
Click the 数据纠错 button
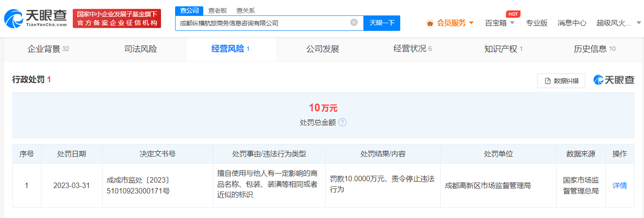coord(561,81)
